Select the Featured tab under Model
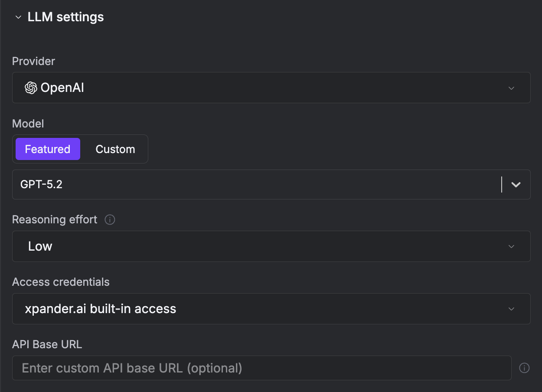The width and height of the screenshot is (542, 392). [48, 149]
